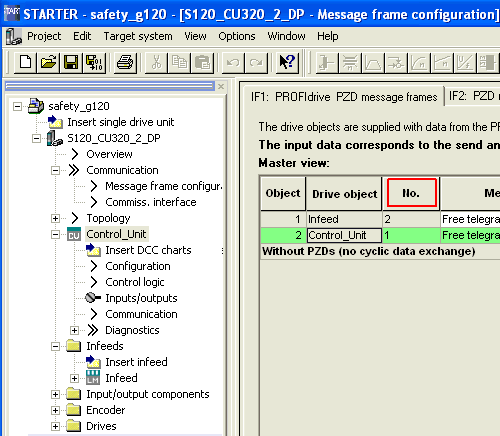Click the Insert DCC charts icon
This screenshot has height=436, width=500.
click(x=93, y=250)
